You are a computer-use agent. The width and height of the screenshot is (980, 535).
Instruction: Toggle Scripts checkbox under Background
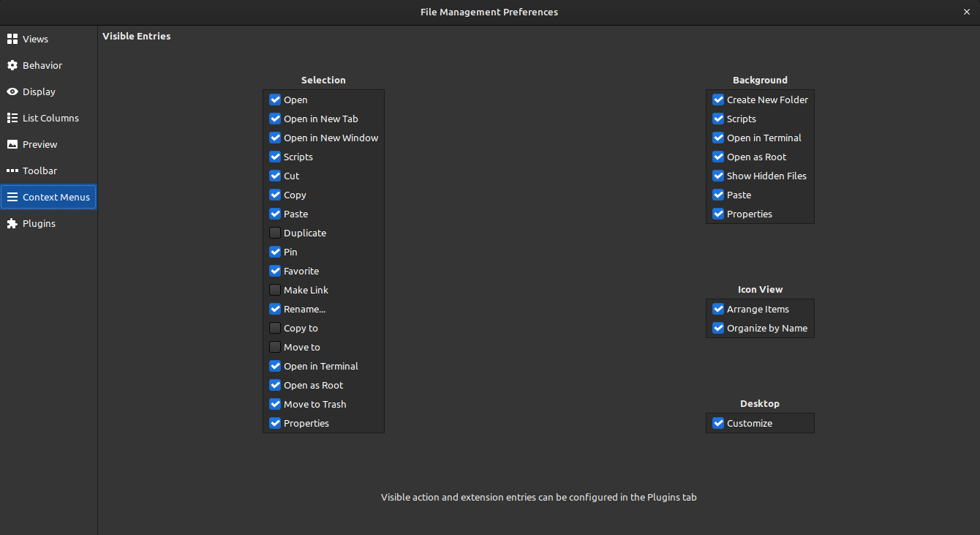coord(718,119)
